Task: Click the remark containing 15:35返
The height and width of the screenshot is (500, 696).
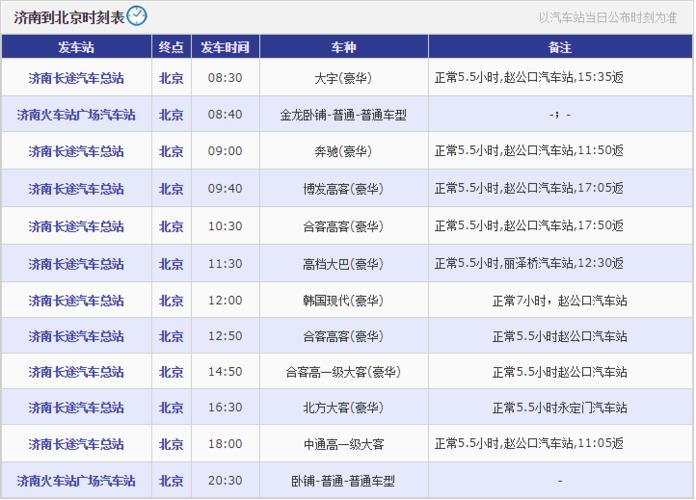Action: [x=529, y=78]
